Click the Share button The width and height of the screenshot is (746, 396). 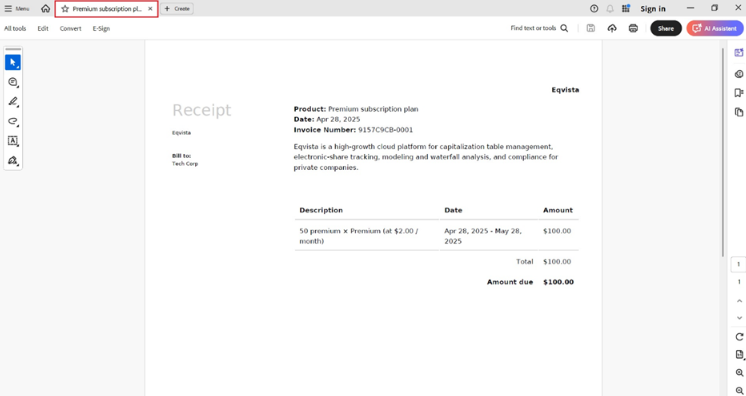(666, 29)
